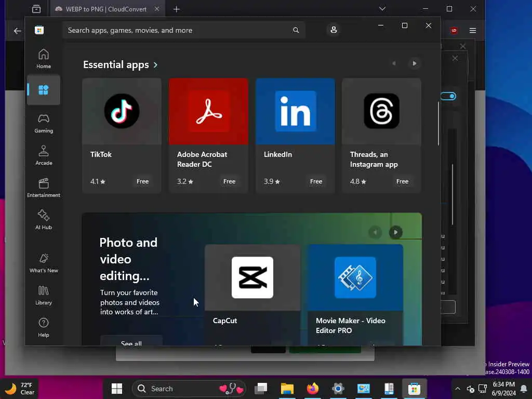The height and width of the screenshot is (399, 532).
Task: Close the WEBP to PNG CloudConvert tab
Action: tap(157, 9)
